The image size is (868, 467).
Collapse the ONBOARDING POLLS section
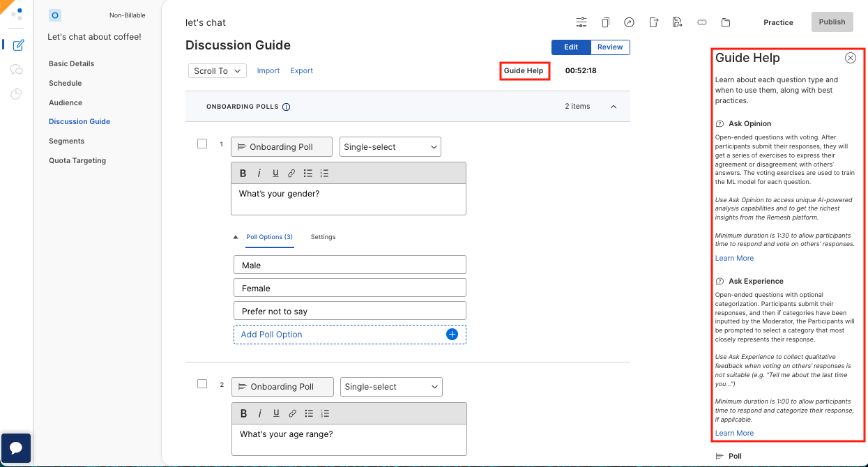click(614, 107)
